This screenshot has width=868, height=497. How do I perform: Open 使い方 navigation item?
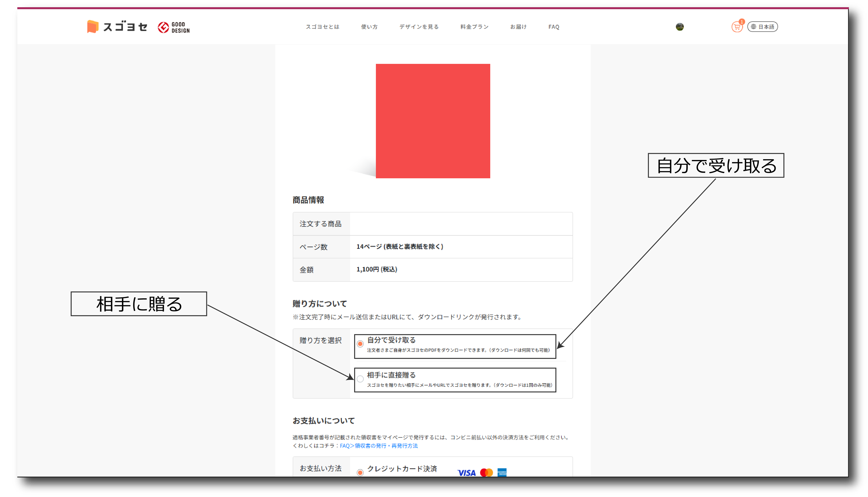pyautogui.click(x=369, y=27)
